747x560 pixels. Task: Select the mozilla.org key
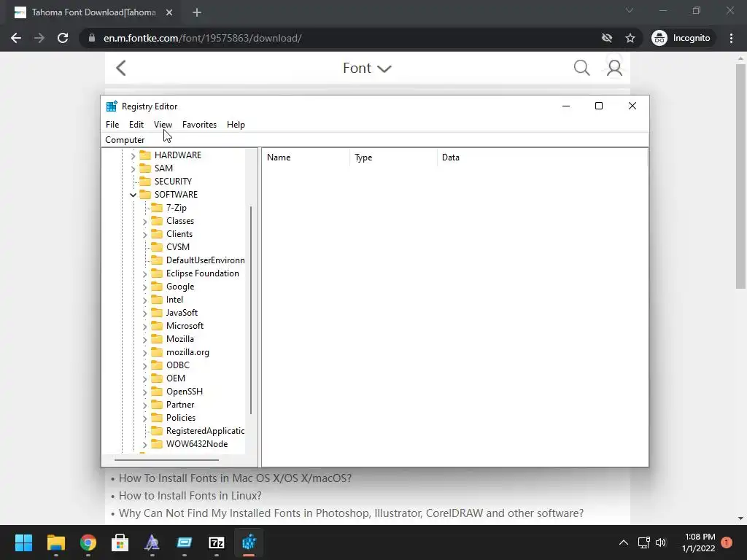pos(187,352)
